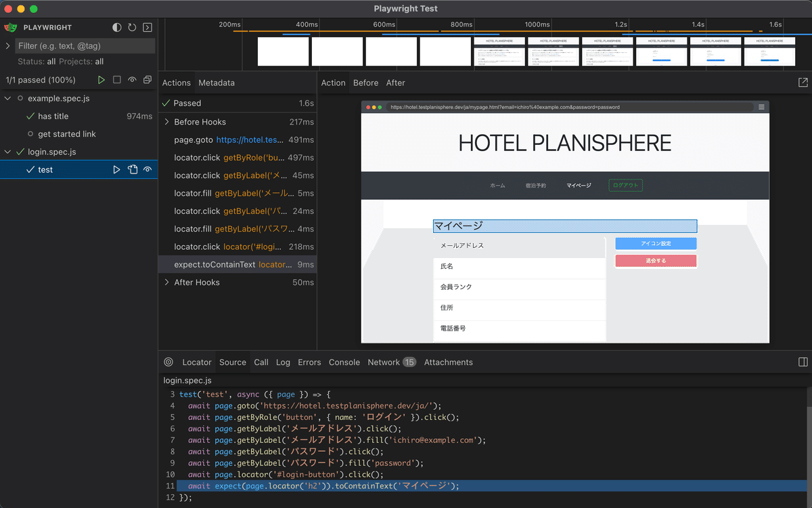This screenshot has height=508, width=812.
Task: Click the red 退会する button in snapshot
Action: click(x=656, y=261)
